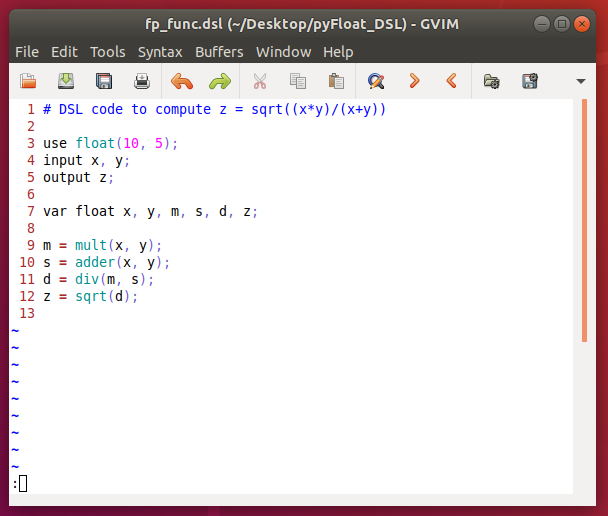Click 'sqrt(d)' on line 12
Viewport: 608px width, 516px height.
pos(103,297)
